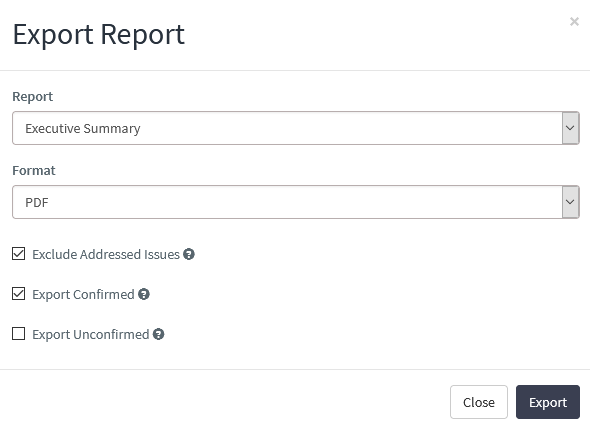Open the Report dropdown showing Executive Summary
Viewport: 590px width, 431px height.
pyautogui.click(x=296, y=128)
